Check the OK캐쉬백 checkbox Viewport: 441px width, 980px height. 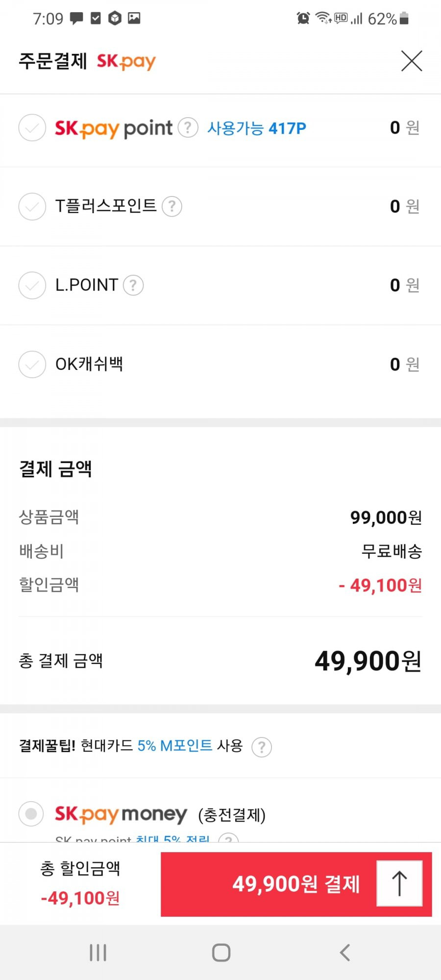[32, 364]
